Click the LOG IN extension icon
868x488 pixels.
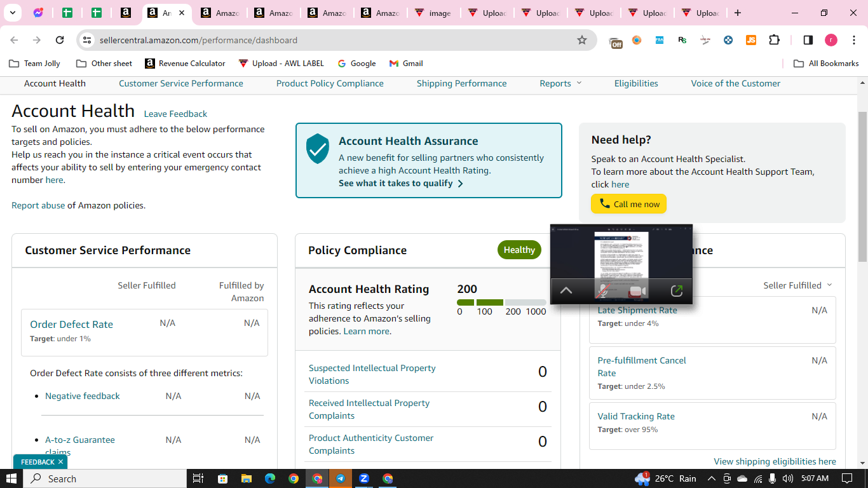coord(705,40)
